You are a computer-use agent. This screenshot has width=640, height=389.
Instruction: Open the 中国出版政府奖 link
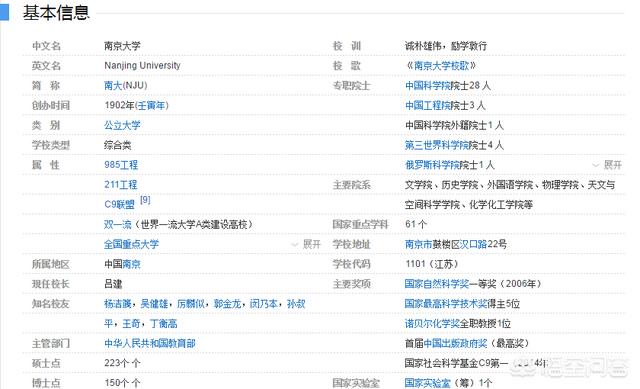tap(455, 343)
